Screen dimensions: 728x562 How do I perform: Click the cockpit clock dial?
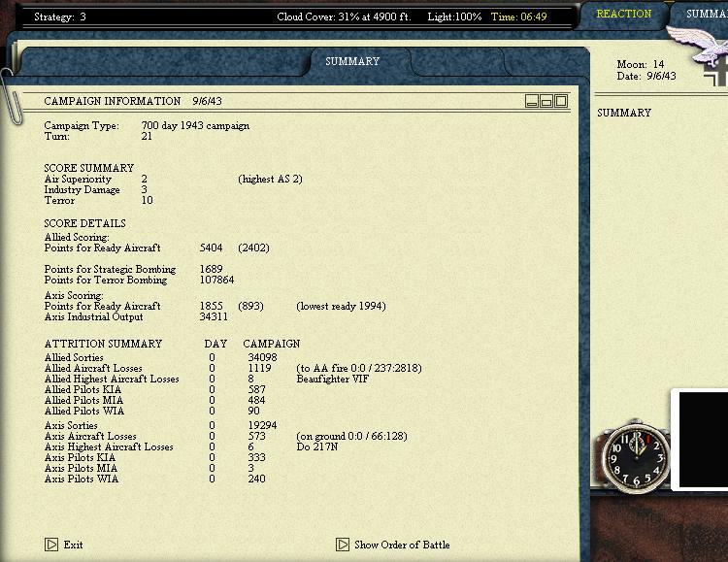coord(637,457)
